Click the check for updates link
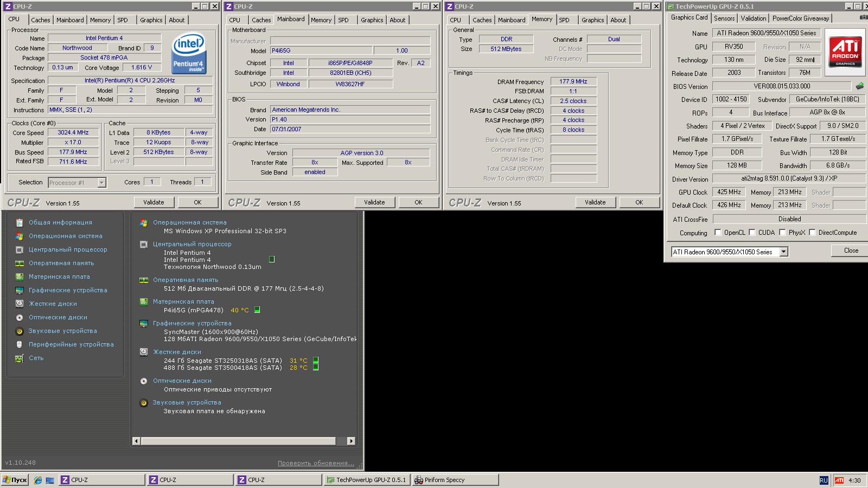The height and width of the screenshot is (488, 868). click(x=316, y=463)
